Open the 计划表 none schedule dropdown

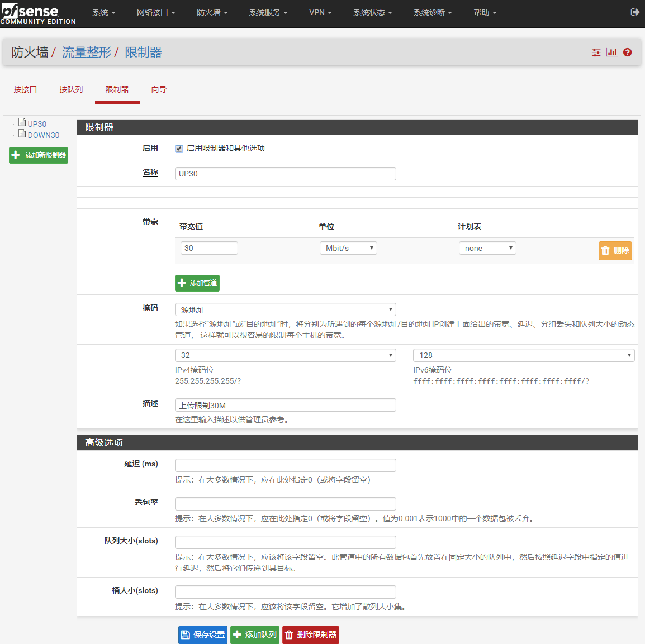(x=487, y=248)
